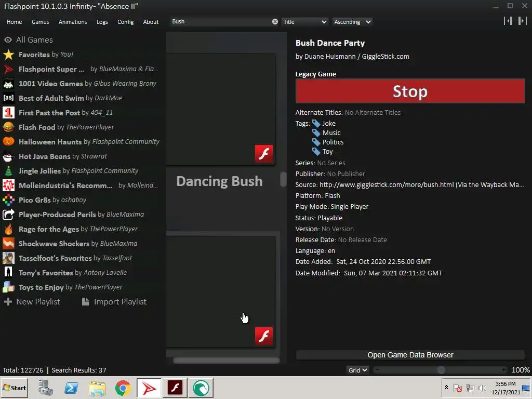
Task: Open the Config page
Action: (x=126, y=22)
